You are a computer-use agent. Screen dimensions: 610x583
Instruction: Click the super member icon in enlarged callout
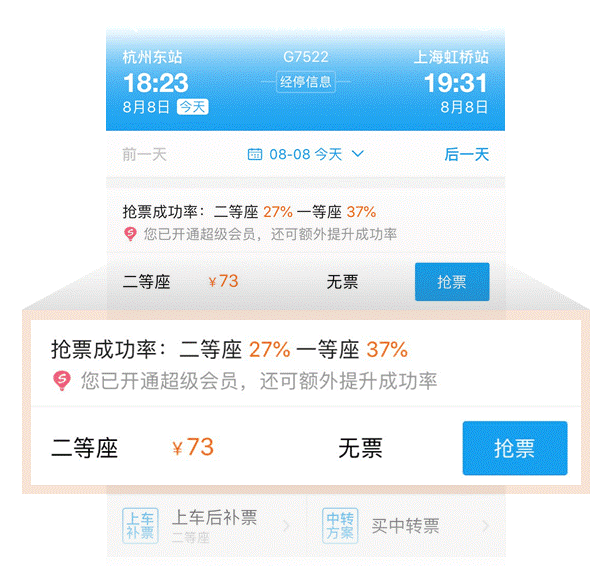[x=63, y=381]
